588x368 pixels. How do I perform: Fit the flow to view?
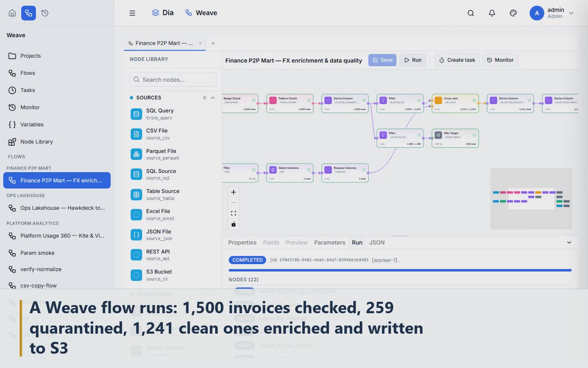click(x=234, y=213)
